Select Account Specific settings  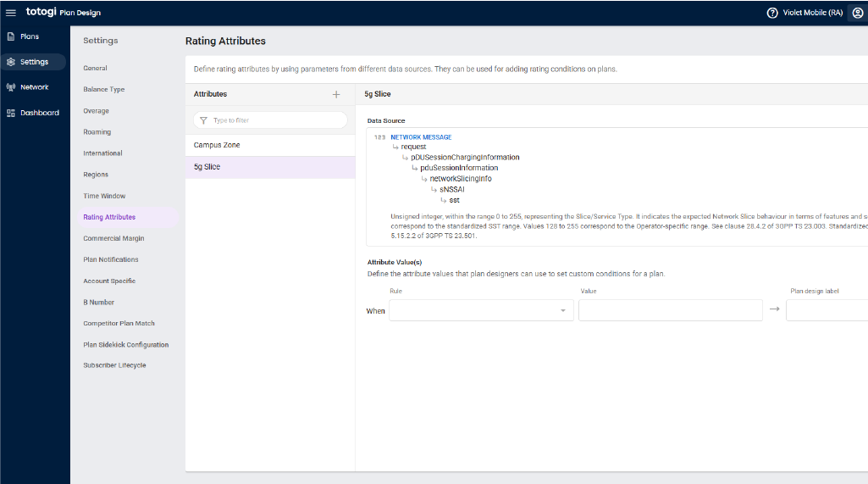[109, 281]
